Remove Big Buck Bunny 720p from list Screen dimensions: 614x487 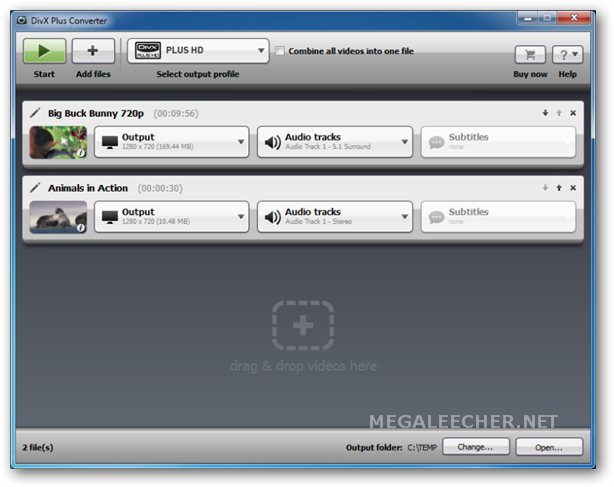coord(573,113)
